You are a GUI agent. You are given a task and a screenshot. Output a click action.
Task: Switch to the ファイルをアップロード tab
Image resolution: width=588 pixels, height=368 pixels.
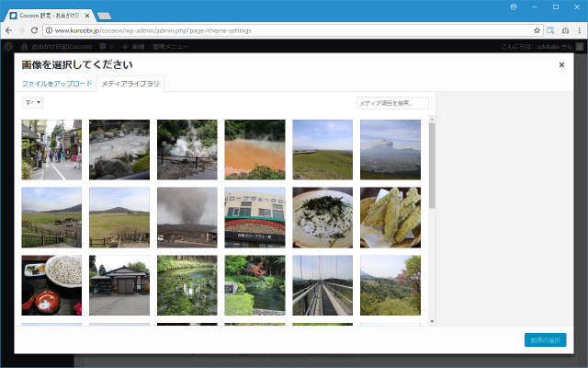[x=57, y=84]
